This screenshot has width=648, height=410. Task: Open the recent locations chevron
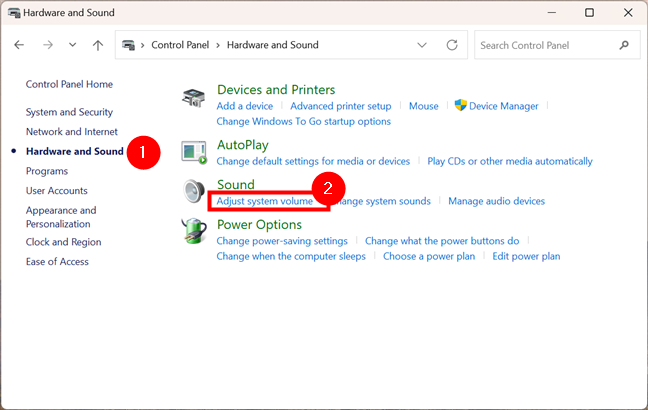(72, 45)
